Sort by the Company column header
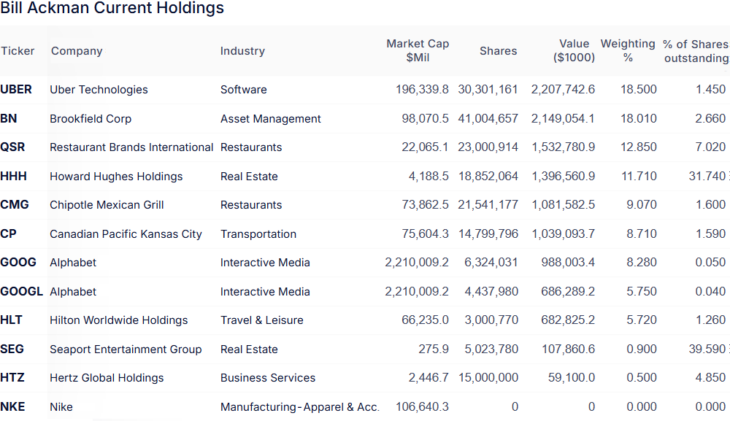Screen dimensions: 730x421 tap(77, 51)
